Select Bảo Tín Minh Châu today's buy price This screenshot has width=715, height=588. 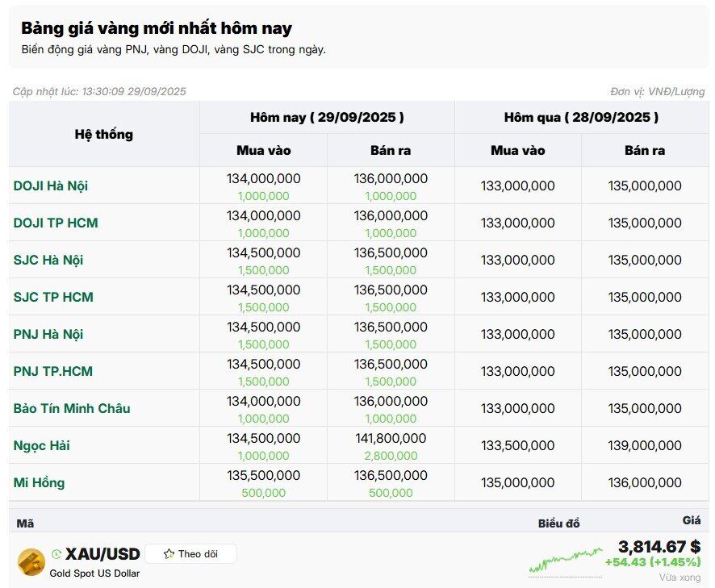[264, 402]
